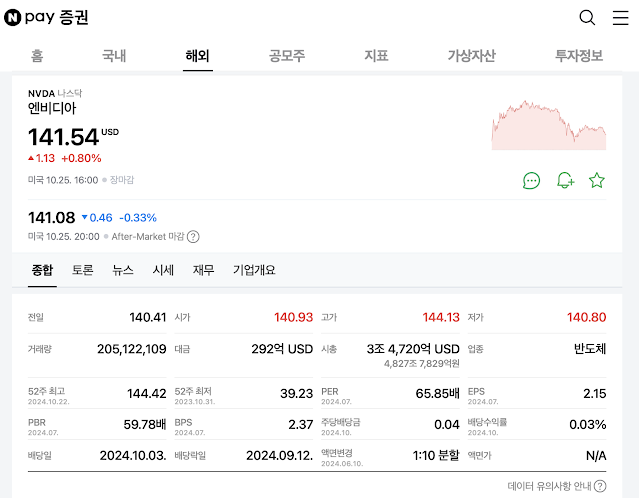This screenshot has width=639, height=498.
Task: Open the 공모주 tab
Action: 287,55
